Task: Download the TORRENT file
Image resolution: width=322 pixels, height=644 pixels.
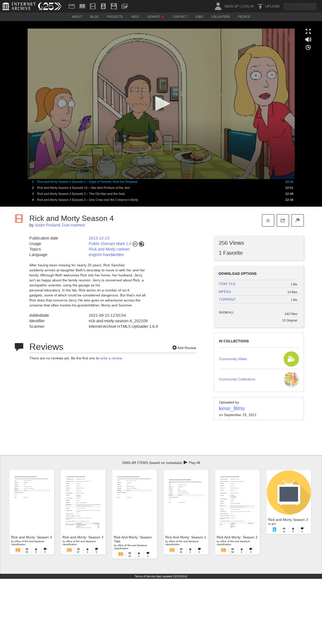Action: tap(227, 299)
